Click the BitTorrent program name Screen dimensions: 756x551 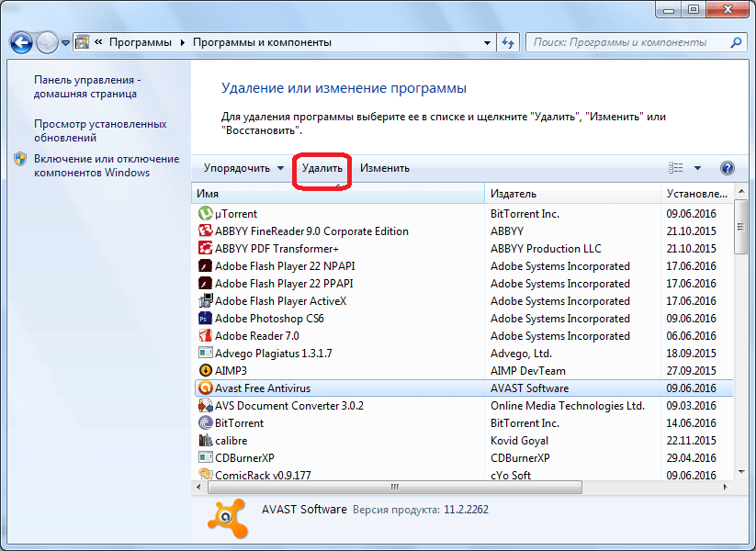(x=239, y=423)
